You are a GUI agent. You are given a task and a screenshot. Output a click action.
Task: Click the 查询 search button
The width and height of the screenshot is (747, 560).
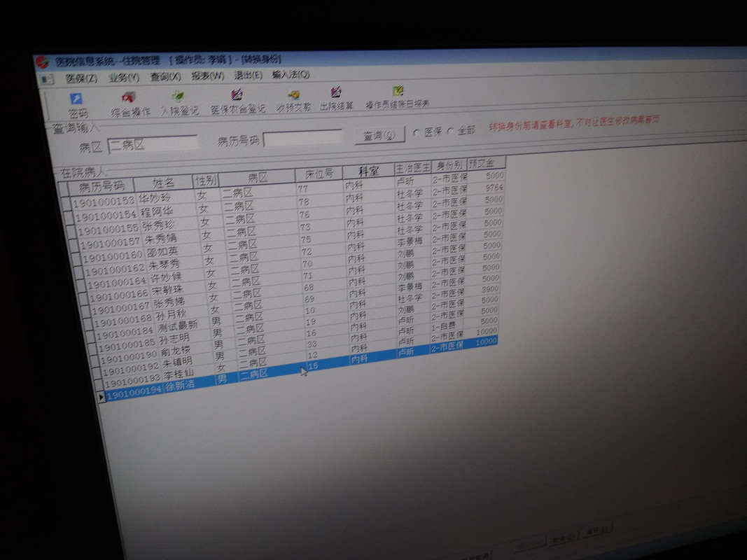(379, 135)
